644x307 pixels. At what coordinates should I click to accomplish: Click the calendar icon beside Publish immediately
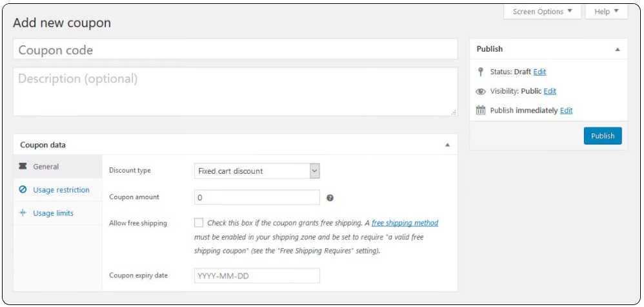[x=480, y=111]
